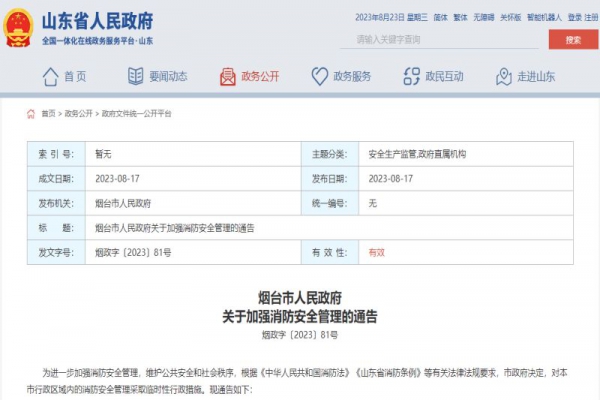Open 政务公开 in the breadcrumb

click(78, 114)
